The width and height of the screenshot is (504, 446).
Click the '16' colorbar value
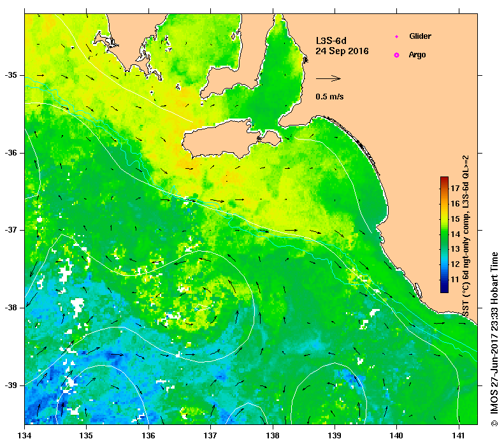coord(455,203)
